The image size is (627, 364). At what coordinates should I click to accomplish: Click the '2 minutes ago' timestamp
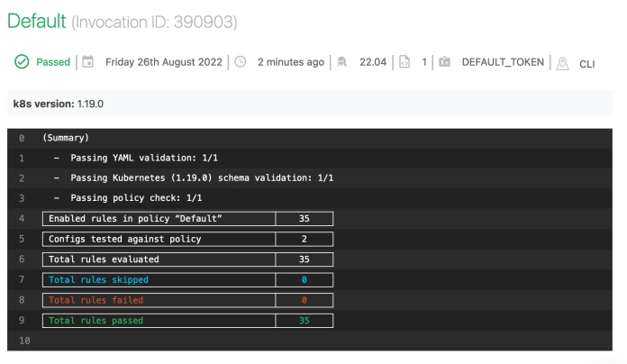point(291,62)
